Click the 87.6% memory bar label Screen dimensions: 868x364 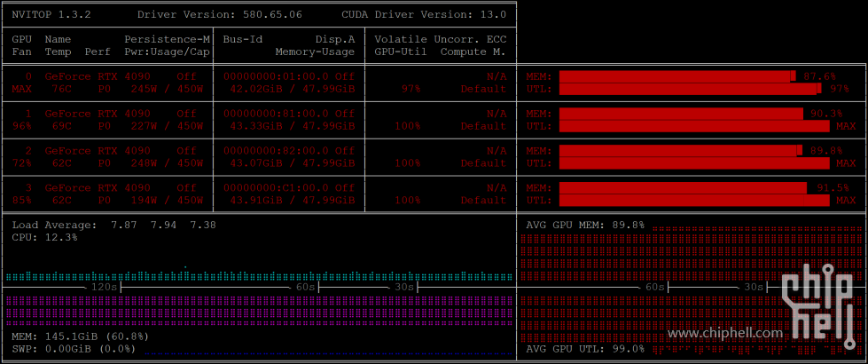pyautogui.click(x=819, y=76)
